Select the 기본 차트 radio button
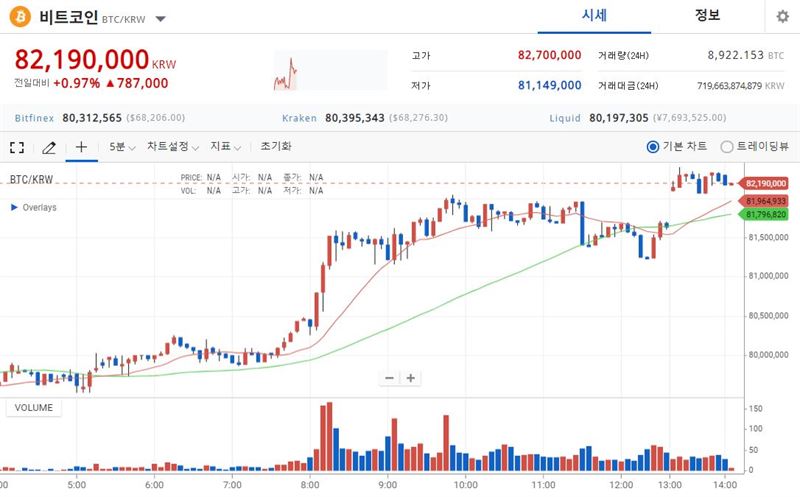Screen dimensions: 800x497 click(653, 147)
